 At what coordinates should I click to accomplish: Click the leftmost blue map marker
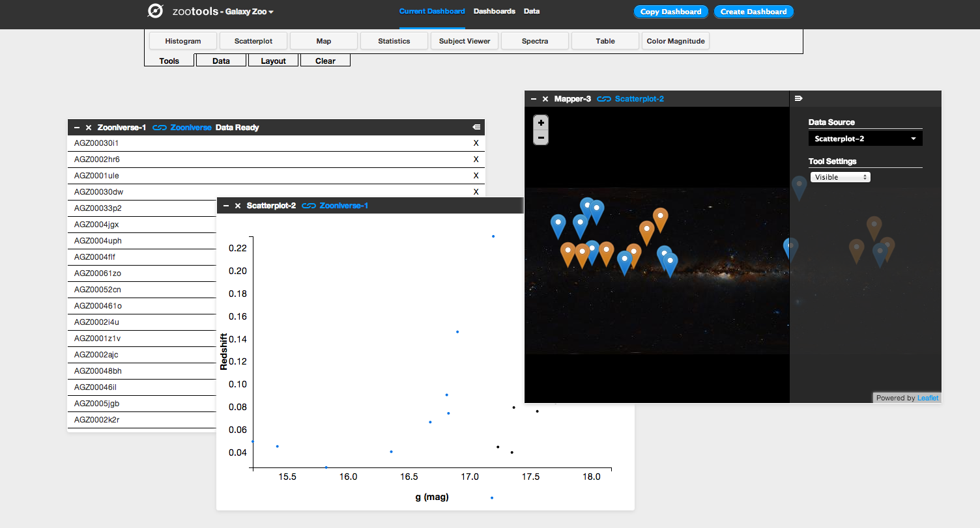pyautogui.click(x=558, y=225)
